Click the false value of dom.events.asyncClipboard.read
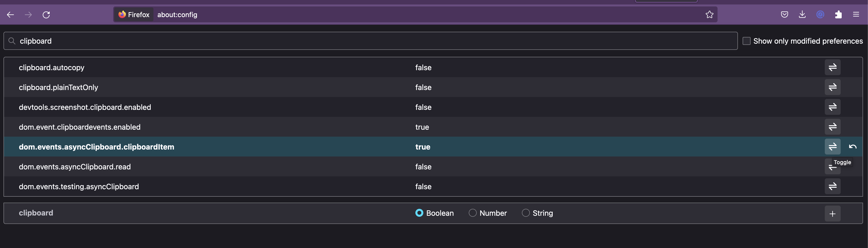 (x=423, y=167)
